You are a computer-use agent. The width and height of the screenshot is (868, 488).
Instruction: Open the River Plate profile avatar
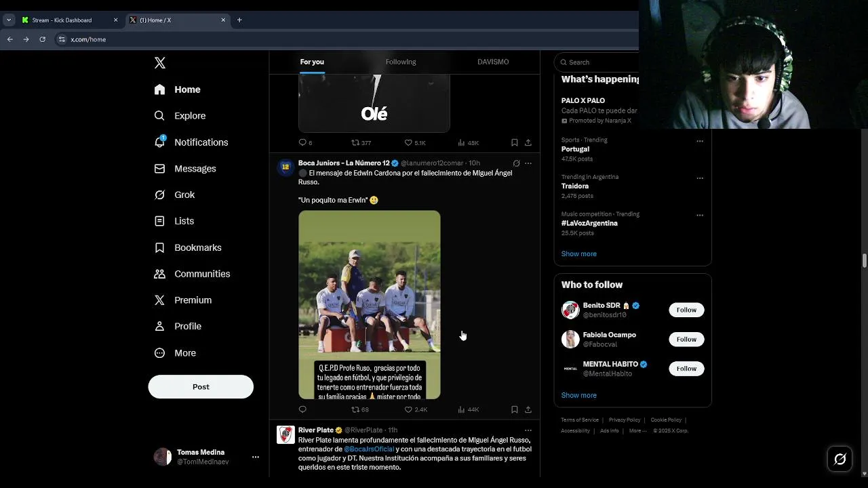click(x=285, y=434)
